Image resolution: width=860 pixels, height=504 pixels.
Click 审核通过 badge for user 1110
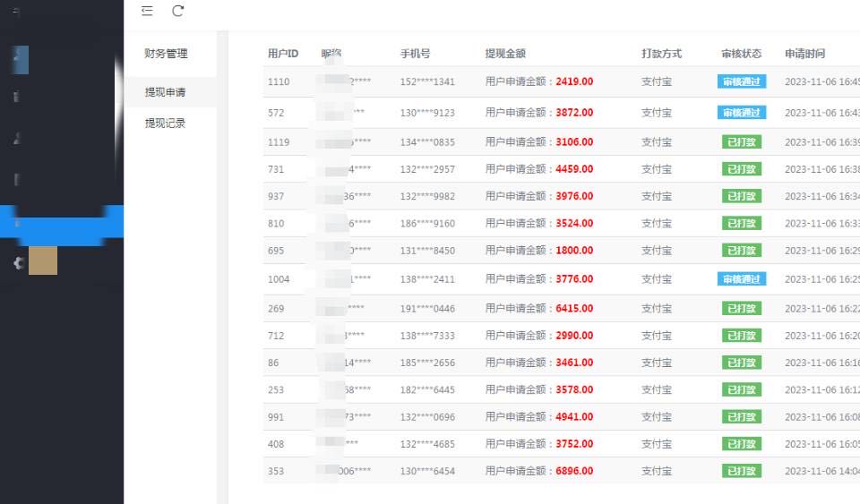pyautogui.click(x=742, y=81)
